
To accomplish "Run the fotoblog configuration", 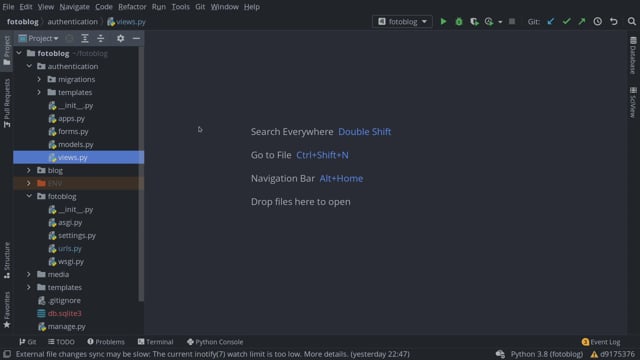I will point(443,22).
